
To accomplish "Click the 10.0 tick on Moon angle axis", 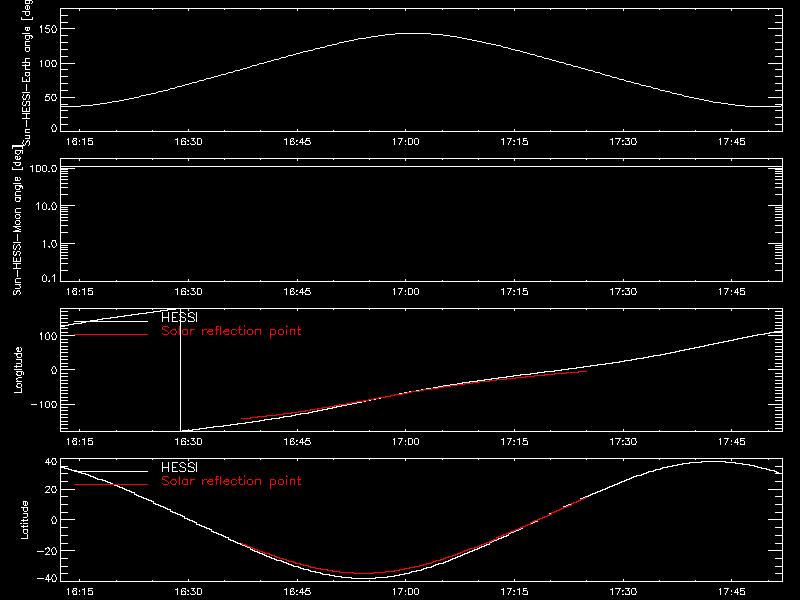I will (x=46, y=206).
